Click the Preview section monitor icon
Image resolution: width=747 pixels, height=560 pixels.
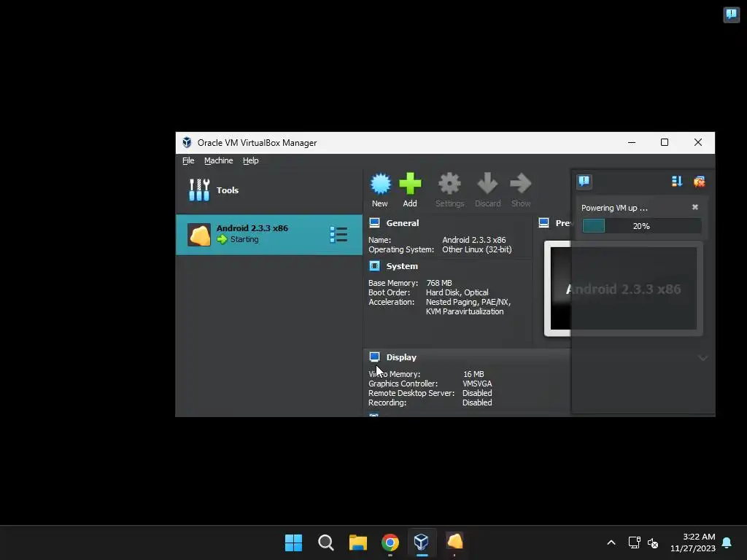pos(543,223)
